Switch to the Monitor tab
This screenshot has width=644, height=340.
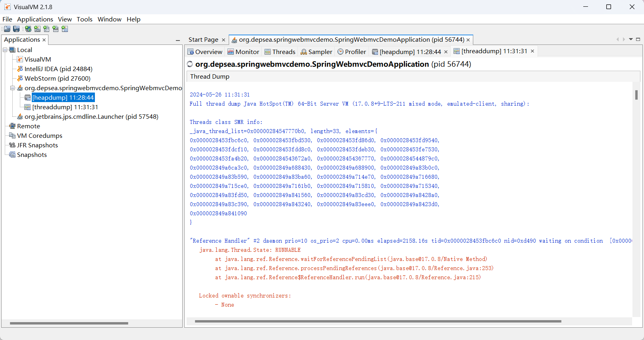(243, 52)
